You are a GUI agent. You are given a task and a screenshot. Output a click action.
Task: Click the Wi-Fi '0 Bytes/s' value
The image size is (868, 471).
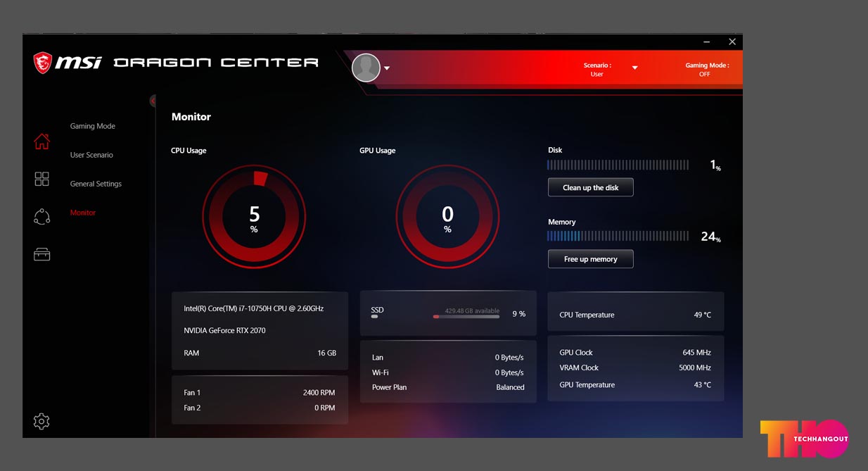click(x=509, y=372)
